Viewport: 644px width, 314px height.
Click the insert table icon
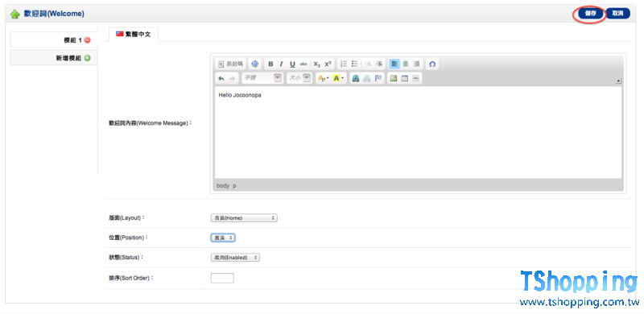coord(405,78)
